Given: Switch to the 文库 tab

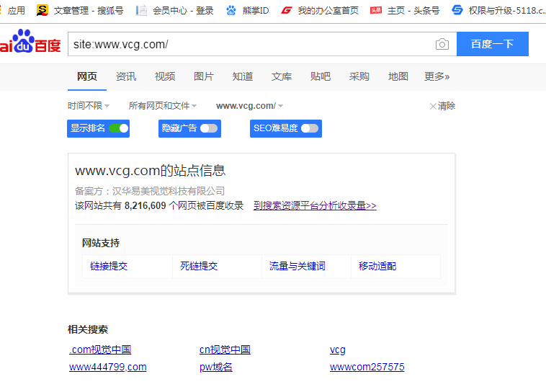Looking at the screenshot, I should (x=282, y=76).
